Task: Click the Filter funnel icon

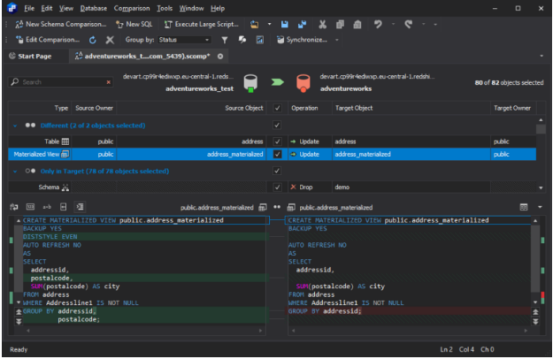Action: pos(224,40)
